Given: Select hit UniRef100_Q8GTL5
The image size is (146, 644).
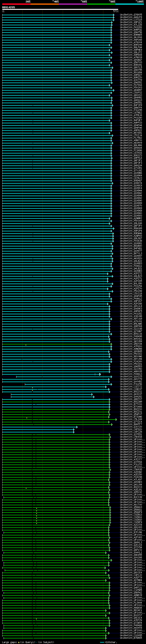Looking at the screenshot, I should pos(131,67).
